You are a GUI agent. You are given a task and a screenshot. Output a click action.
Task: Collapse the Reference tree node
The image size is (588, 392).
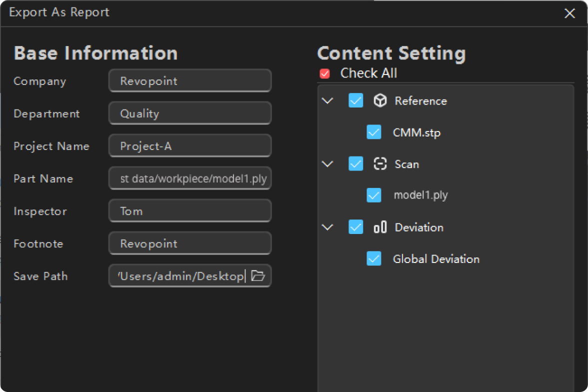click(x=327, y=101)
